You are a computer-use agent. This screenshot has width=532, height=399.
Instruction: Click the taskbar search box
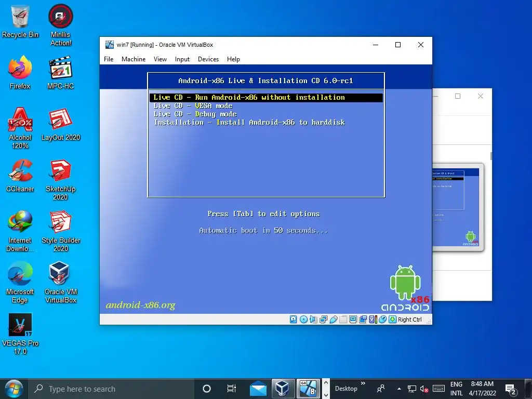pyautogui.click(x=111, y=389)
